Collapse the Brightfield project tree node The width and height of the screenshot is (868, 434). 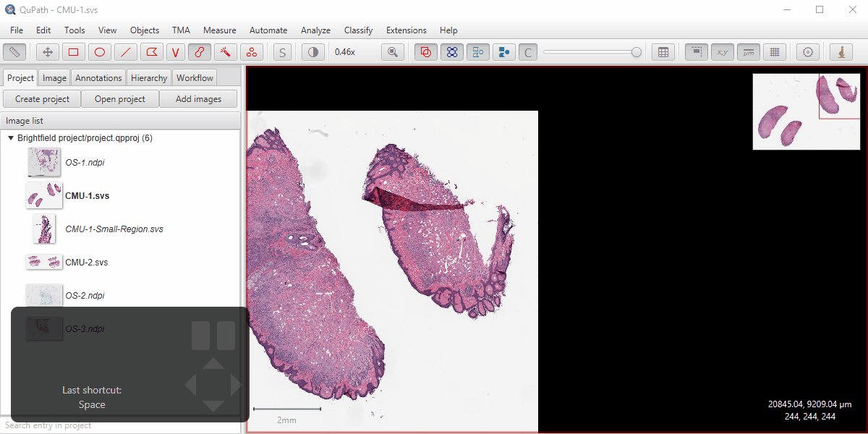pyautogui.click(x=11, y=138)
